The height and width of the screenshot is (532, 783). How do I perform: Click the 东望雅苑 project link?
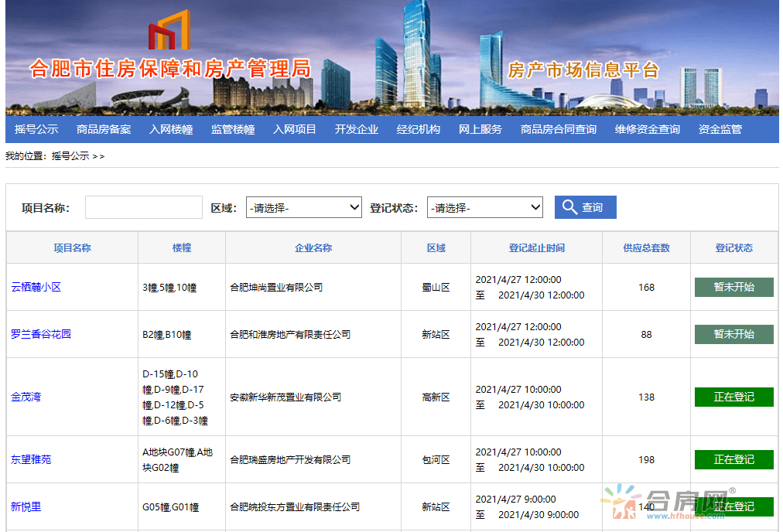click(x=31, y=459)
